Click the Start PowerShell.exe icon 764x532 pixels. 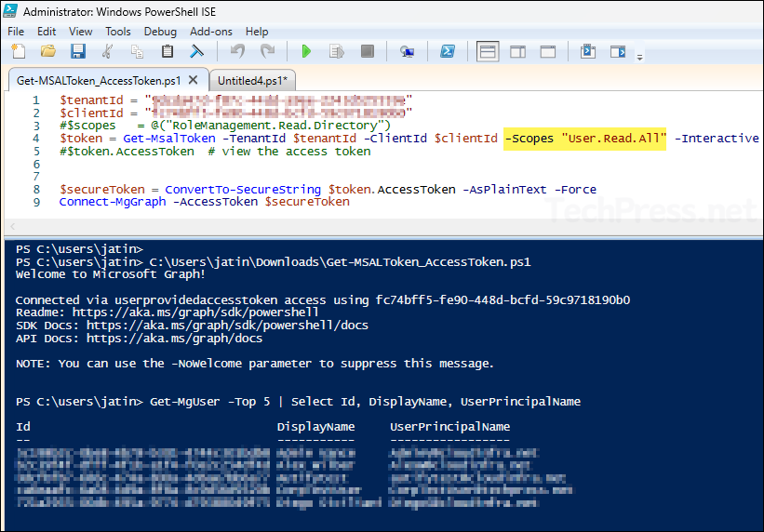coord(447,51)
